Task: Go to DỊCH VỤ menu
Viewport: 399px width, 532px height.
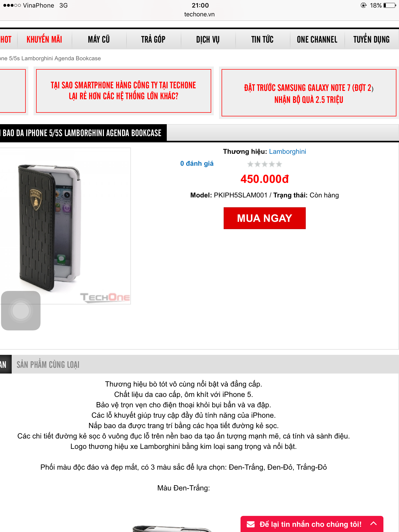Action: coord(208,39)
